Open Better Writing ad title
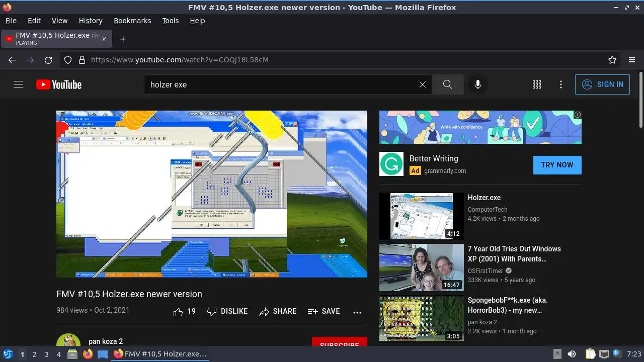 [x=434, y=158]
